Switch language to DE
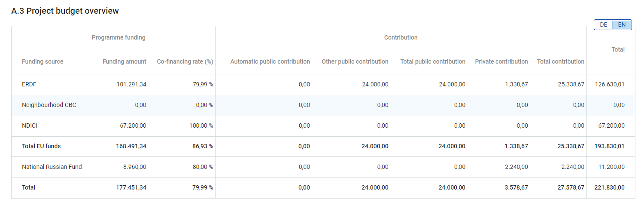644x202 pixels. [x=603, y=25]
